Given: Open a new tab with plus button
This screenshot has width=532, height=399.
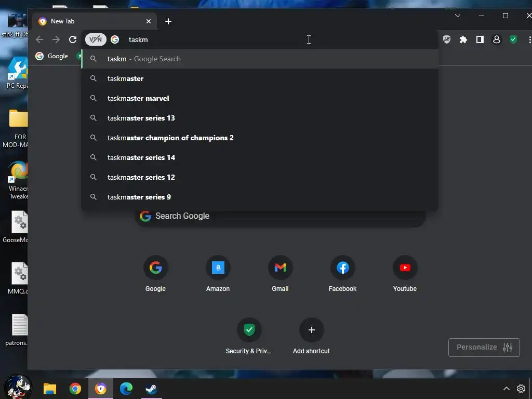Looking at the screenshot, I should click(168, 21).
